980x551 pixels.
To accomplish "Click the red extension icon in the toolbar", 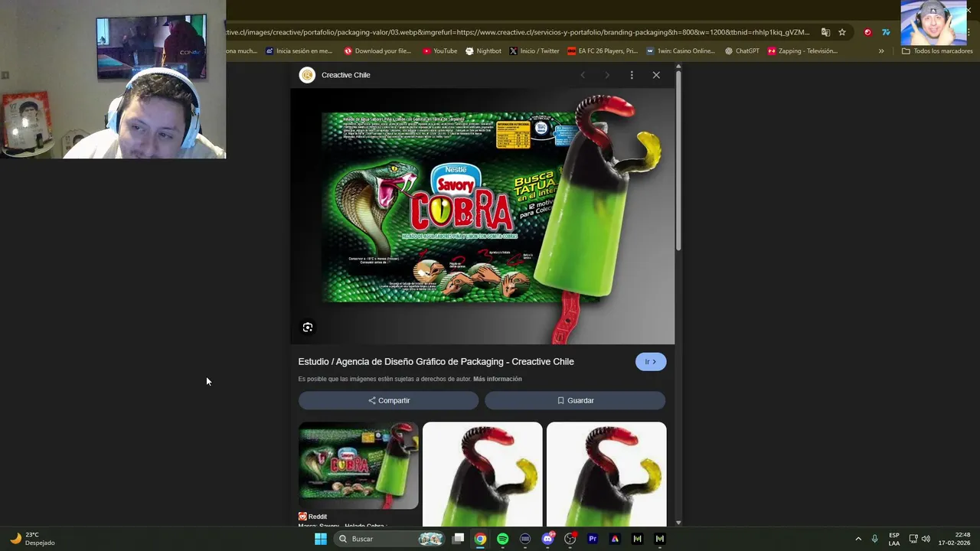I will (x=867, y=32).
